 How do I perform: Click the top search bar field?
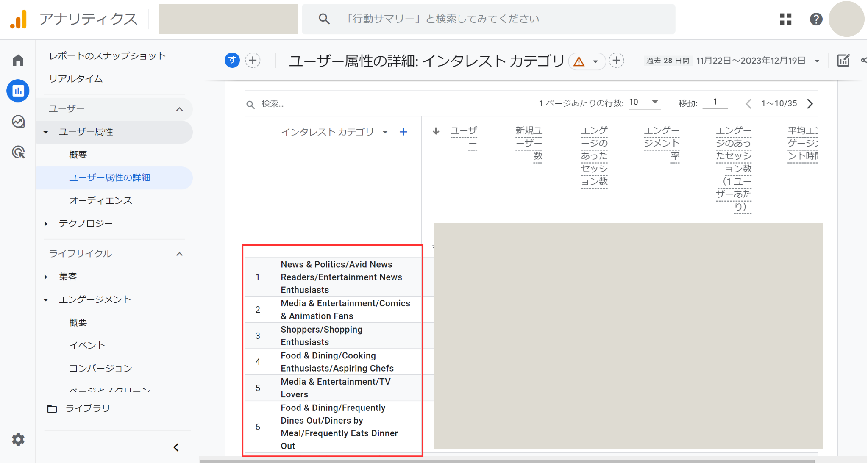pyautogui.click(x=488, y=19)
